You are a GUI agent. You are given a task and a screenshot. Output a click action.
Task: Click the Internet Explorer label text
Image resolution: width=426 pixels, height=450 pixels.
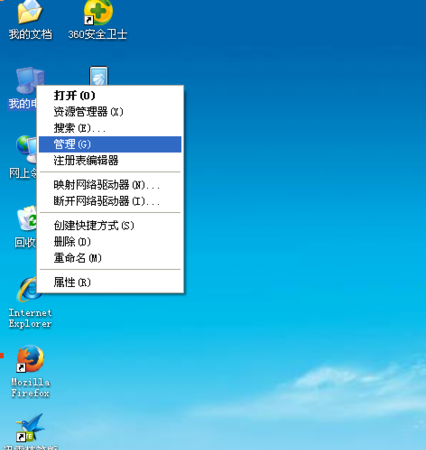30,318
